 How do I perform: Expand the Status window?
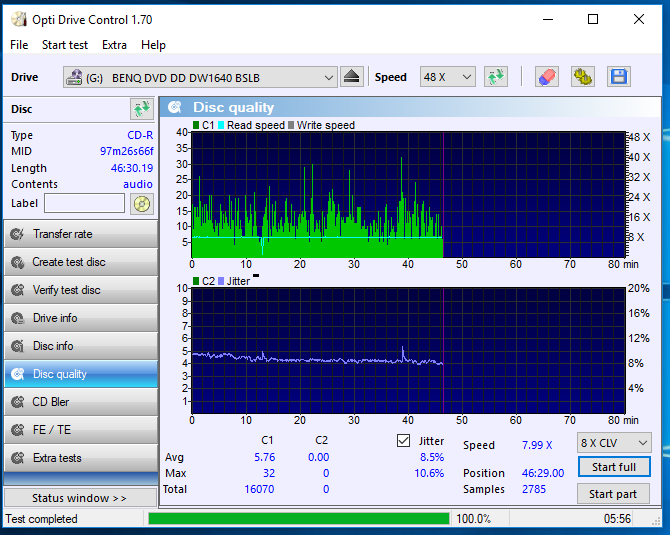point(80,498)
